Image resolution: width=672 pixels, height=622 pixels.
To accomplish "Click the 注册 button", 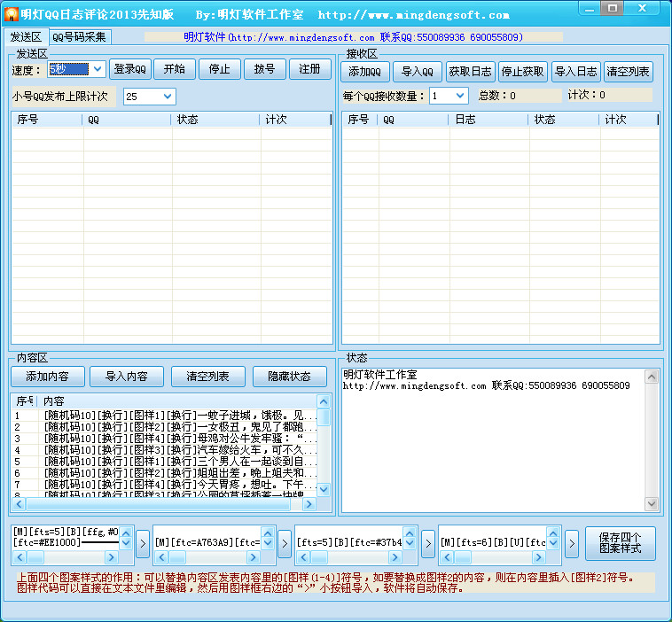I will [309, 69].
